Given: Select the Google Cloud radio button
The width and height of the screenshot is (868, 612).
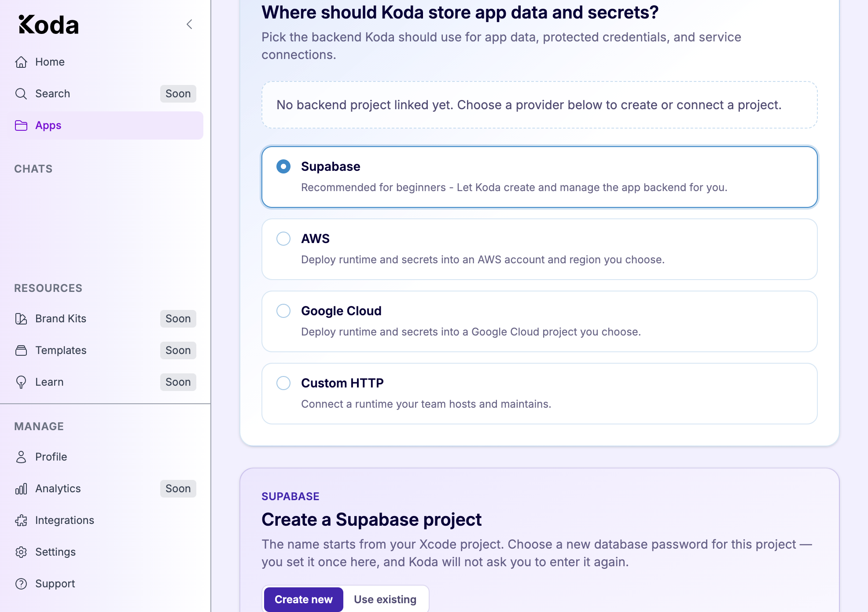Looking at the screenshot, I should point(283,311).
